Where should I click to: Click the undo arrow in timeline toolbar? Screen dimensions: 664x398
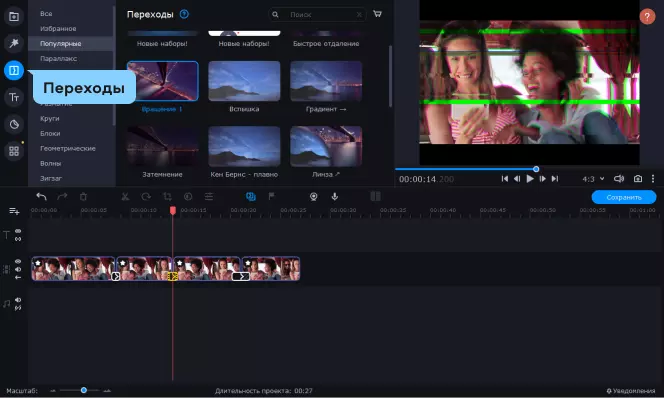point(41,196)
